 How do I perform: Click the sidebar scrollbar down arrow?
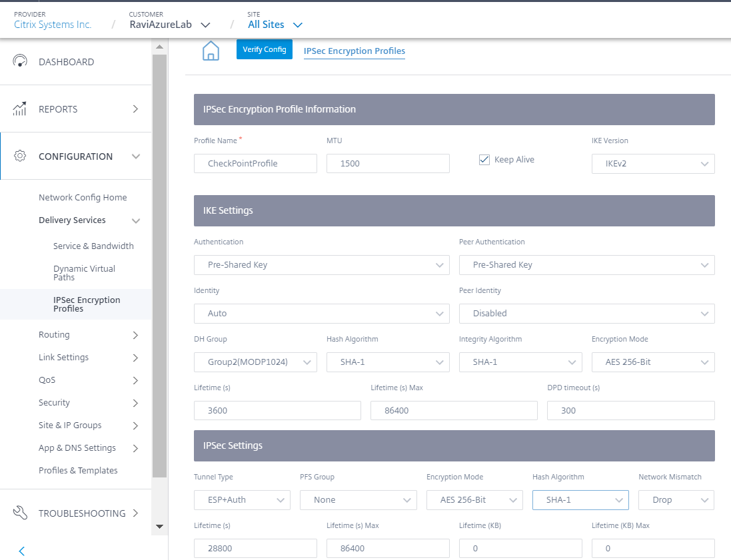click(x=159, y=527)
